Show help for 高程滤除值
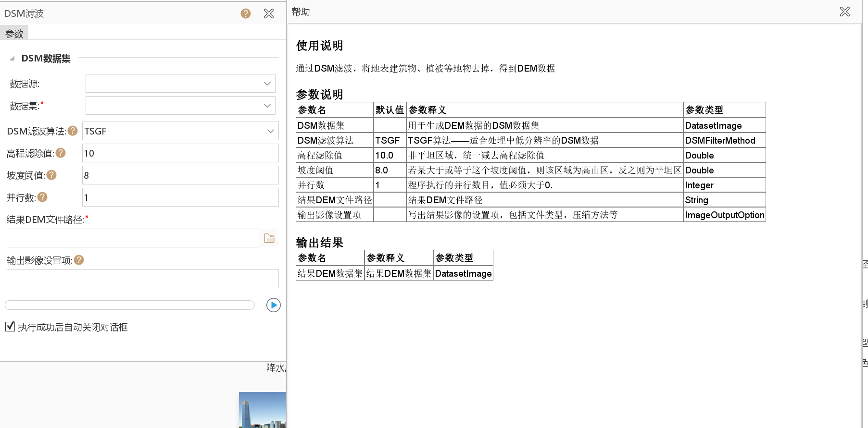Screen dimensions: 868x428 (61, 153)
